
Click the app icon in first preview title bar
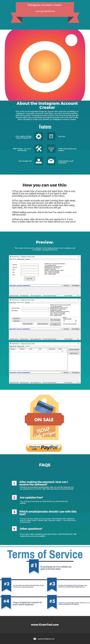click(x=10, y=257)
